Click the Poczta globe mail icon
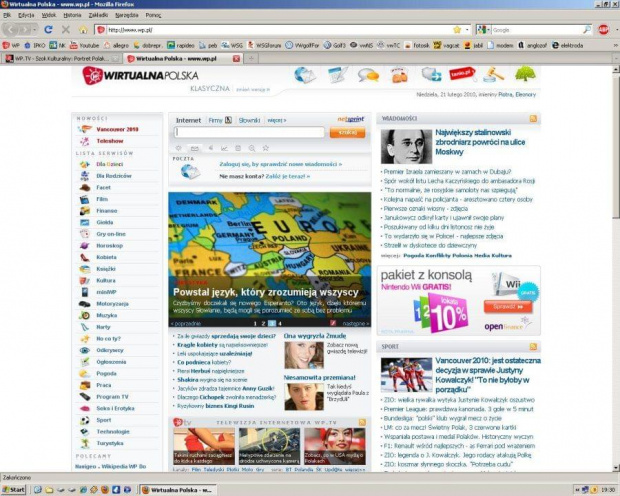This screenshot has height=496, width=620. (x=191, y=172)
